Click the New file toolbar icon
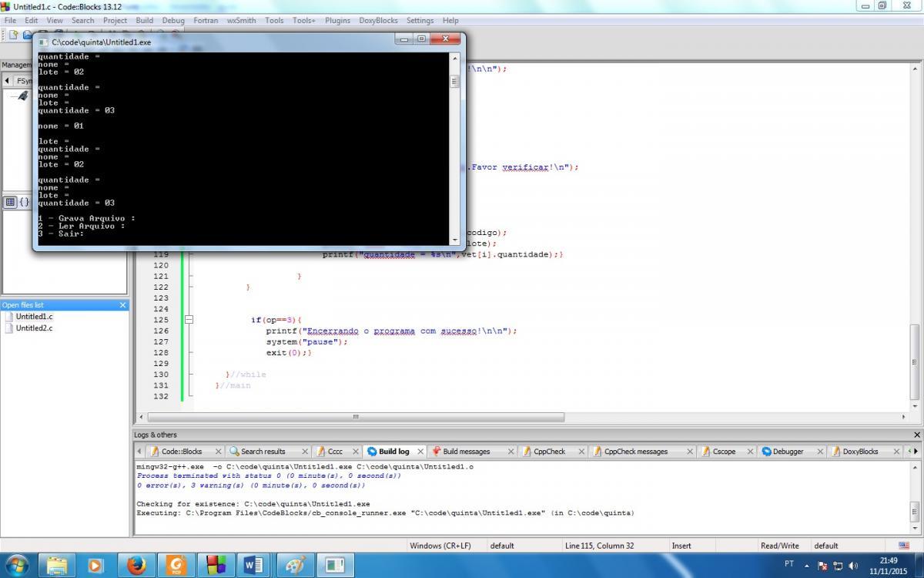Screen dimensions: 924x578 pyautogui.click(x=13, y=35)
